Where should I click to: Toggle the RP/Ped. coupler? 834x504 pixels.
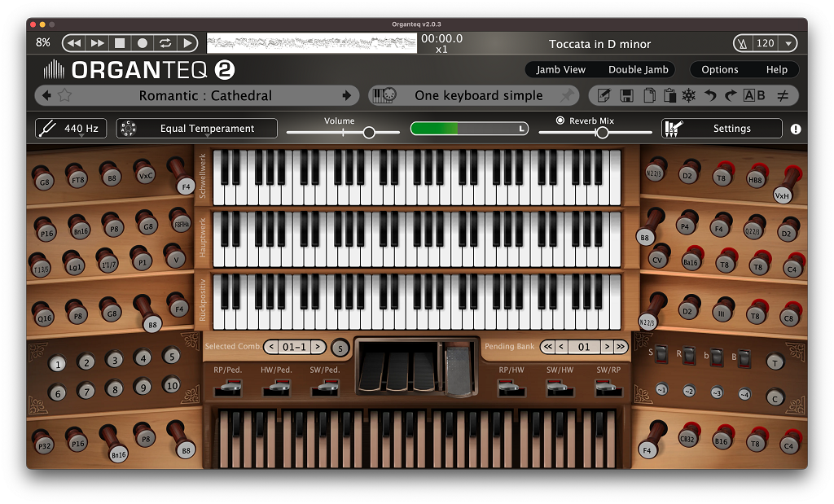click(228, 388)
